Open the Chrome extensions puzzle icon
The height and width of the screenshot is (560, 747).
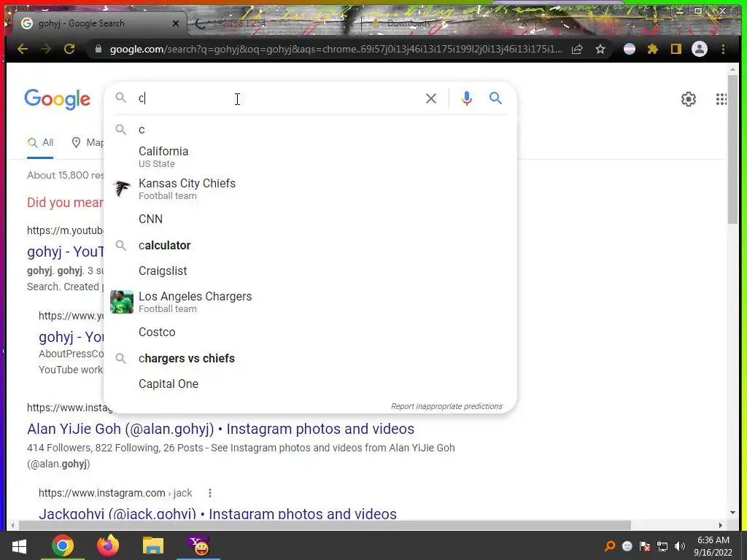click(653, 49)
